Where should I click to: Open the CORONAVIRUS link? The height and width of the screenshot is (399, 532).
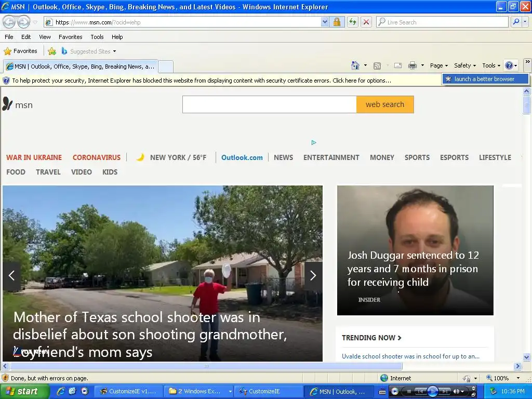[x=96, y=157]
